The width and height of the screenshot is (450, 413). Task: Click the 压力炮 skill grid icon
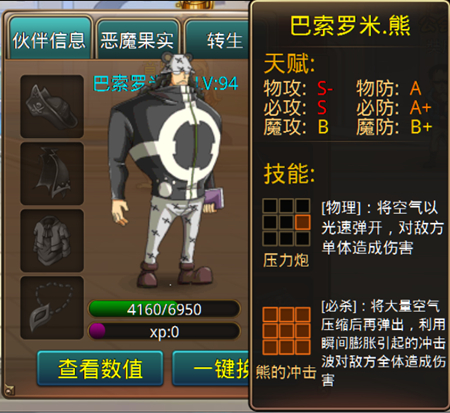click(x=286, y=223)
